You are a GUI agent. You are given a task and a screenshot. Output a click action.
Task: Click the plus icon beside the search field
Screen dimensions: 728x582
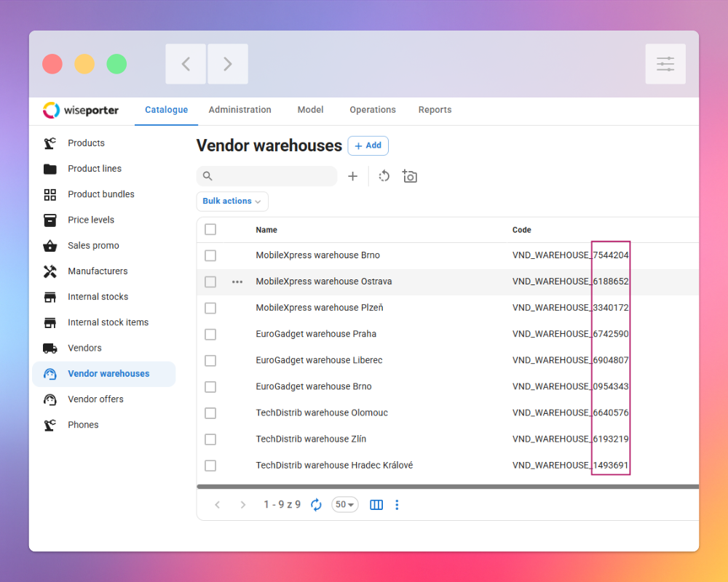353,176
